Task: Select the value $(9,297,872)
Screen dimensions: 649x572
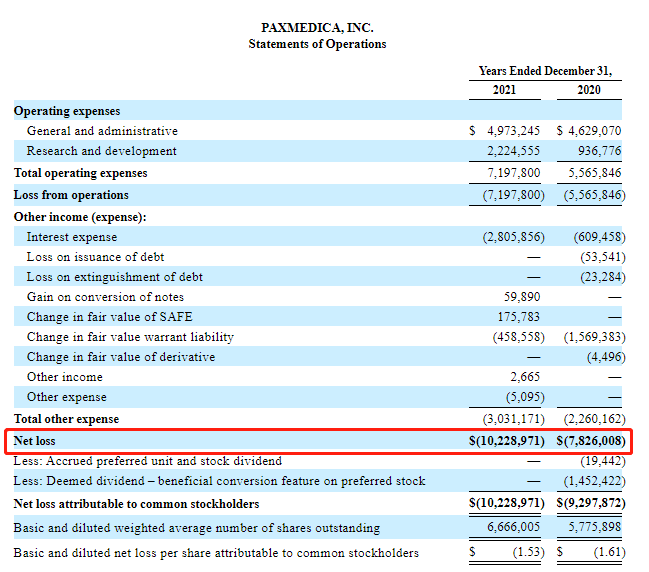Action: (591, 503)
